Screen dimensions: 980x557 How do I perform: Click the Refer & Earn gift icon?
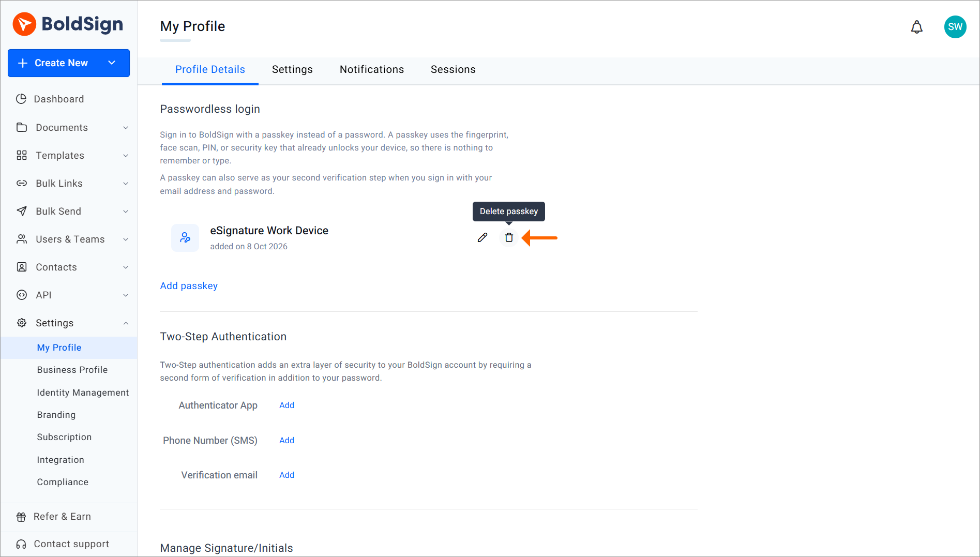(x=21, y=517)
